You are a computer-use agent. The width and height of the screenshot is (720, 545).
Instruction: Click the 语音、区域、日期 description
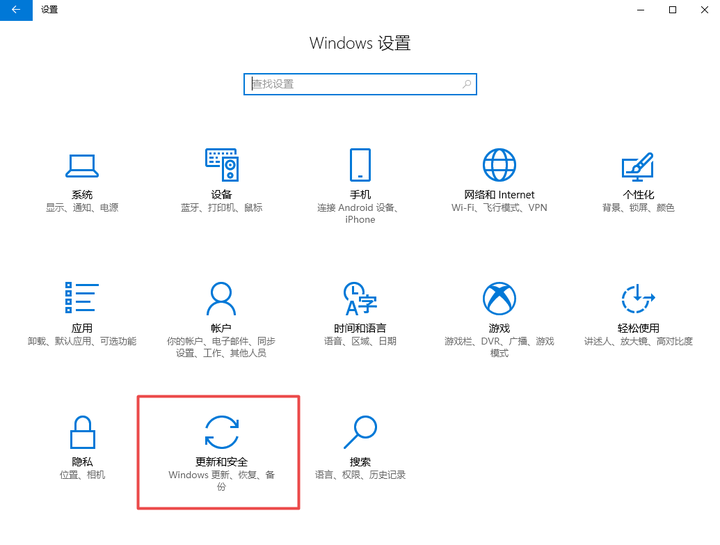click(x=360, y=341)
